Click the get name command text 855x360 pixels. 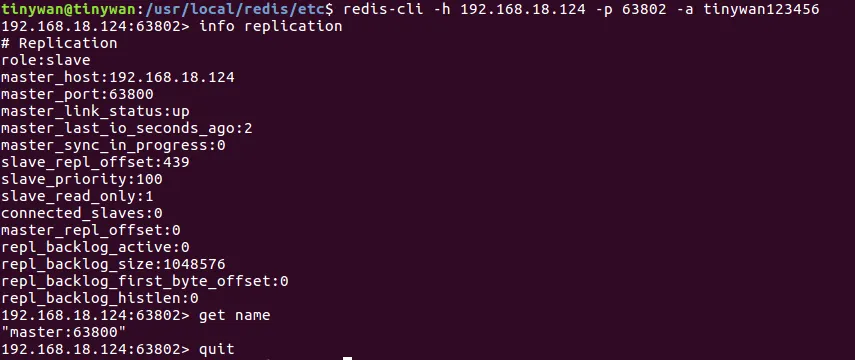pyautogui.click(x=234, y=315)
